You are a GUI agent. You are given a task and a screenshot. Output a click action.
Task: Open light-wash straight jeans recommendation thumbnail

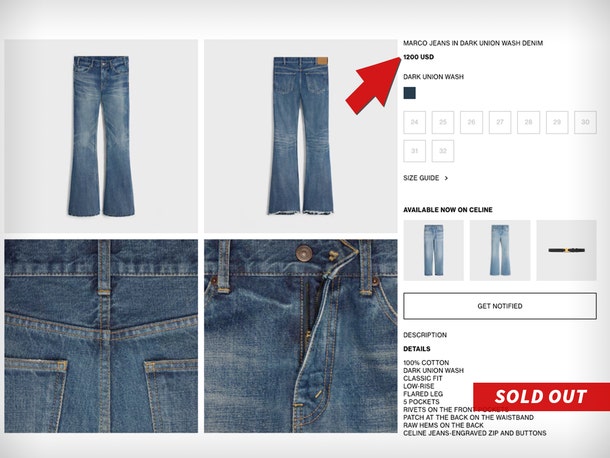coord(433,250)
